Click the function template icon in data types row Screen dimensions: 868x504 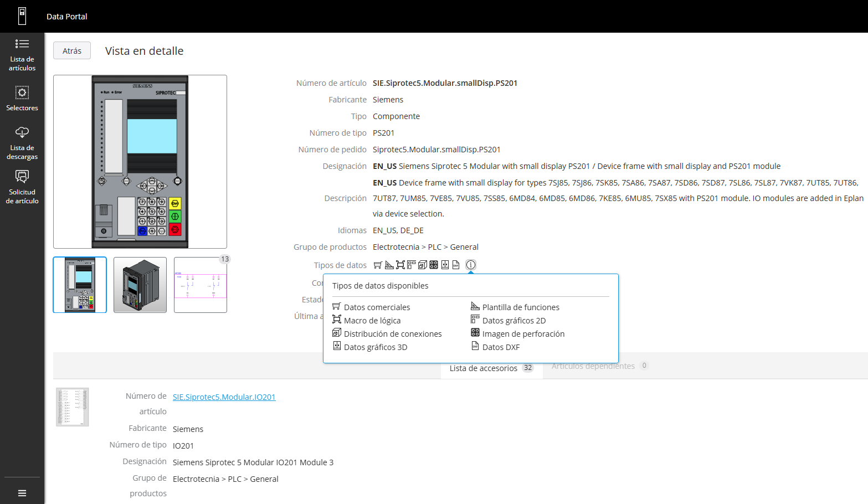(389, 265)
